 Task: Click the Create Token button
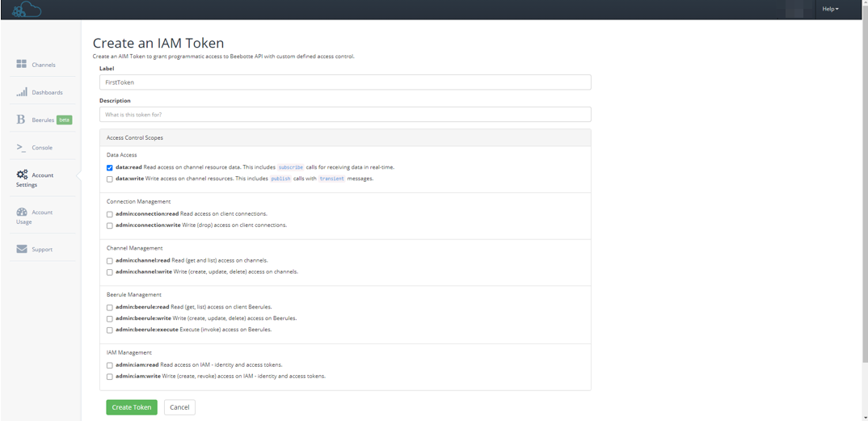tap(132, 407)
